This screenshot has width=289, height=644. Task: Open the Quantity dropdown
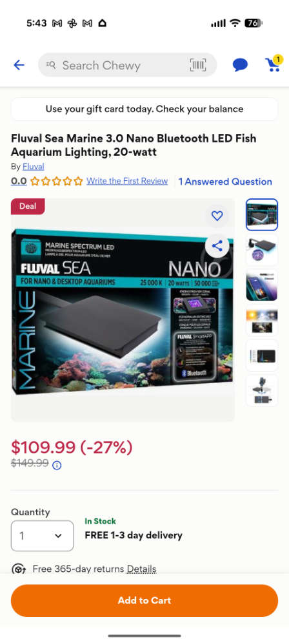[x=43, y=536]
